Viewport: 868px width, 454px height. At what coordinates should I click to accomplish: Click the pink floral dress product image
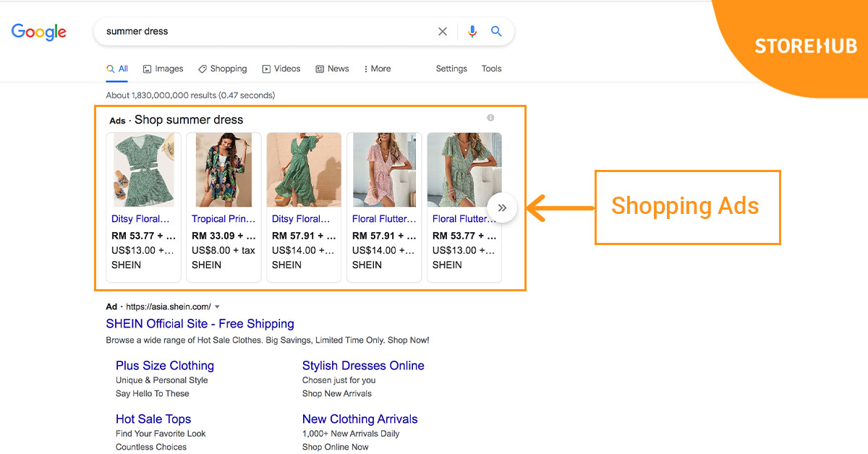[x=384, y=170]
